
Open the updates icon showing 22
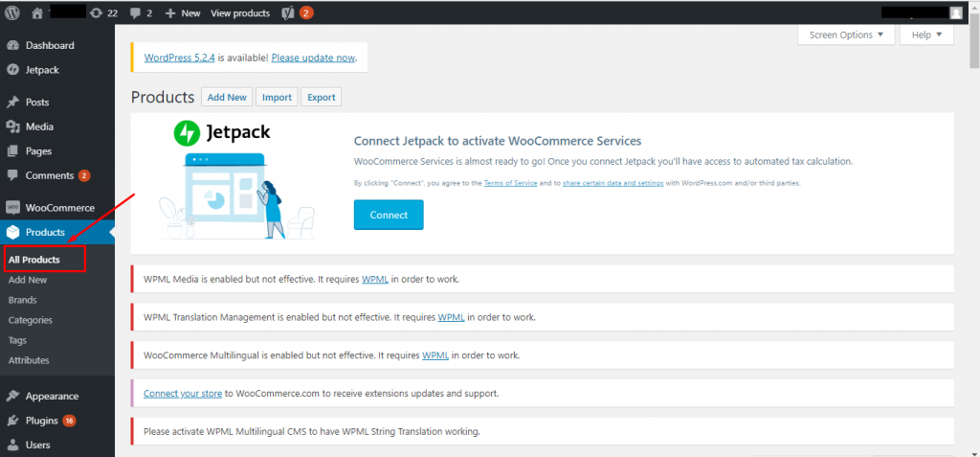coord(97,12)
